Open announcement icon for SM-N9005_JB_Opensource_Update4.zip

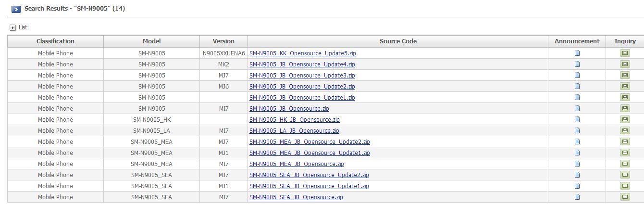(x=577, y=64)
